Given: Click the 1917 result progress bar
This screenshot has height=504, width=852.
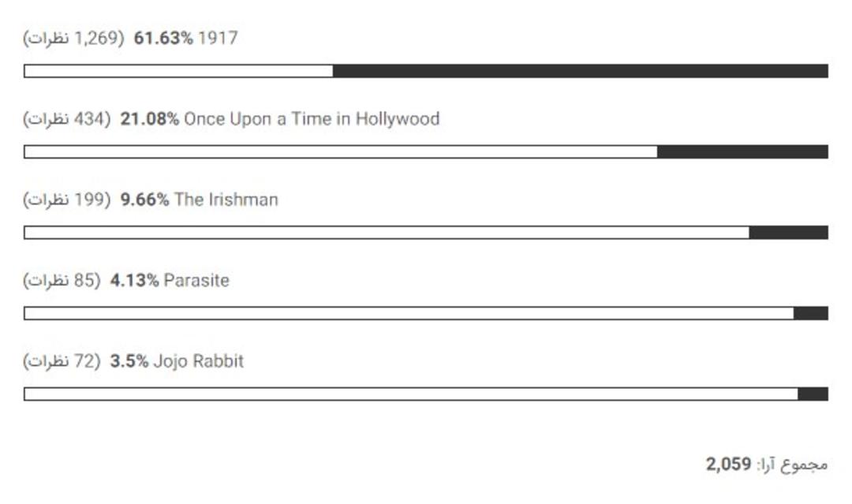Looking at the screenshot, I should point(426,71).
